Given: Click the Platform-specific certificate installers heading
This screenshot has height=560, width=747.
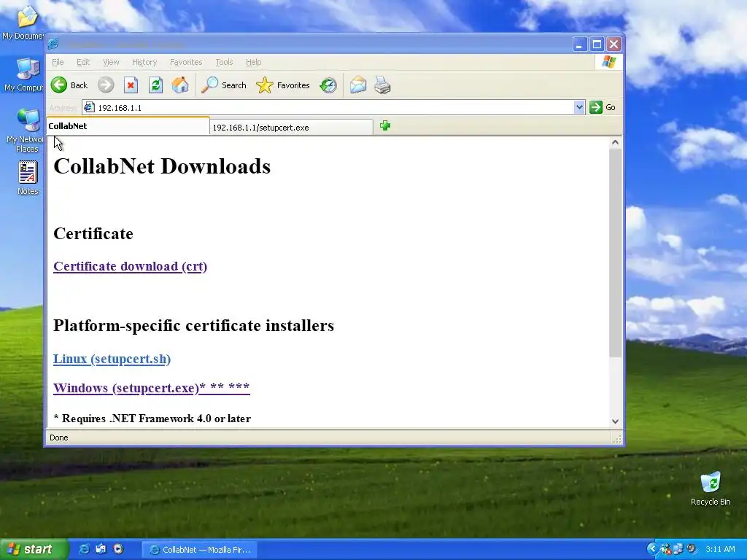Looking at the screenshot, I should coord(193,325).
